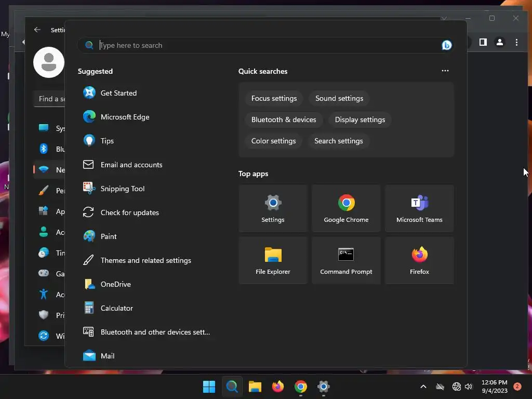Expand hidden icons chevron in system tray
The height and width of the screenshot is (399, 532).
[423, 387]
